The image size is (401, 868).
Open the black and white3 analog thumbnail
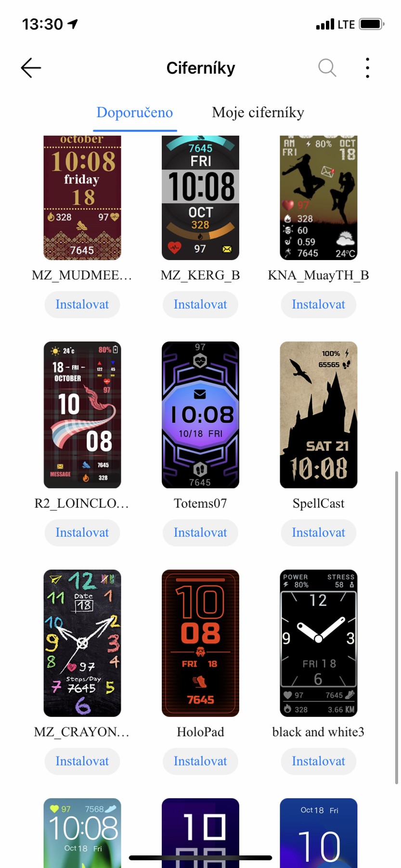pyautogui.click(x=319, y=643)
